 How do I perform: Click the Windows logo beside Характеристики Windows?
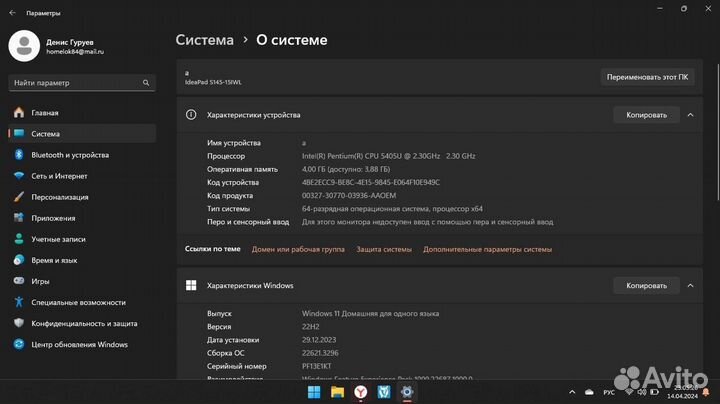point(191,286)
